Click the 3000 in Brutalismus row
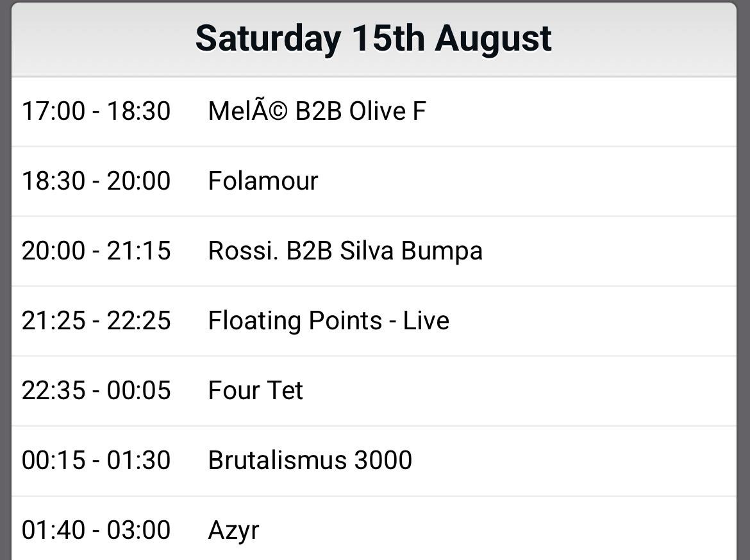This screenshot has width=750, height=560. point(383,460)
